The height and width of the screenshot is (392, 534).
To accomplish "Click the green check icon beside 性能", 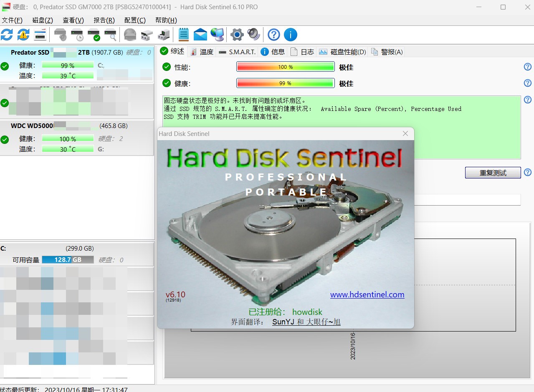I will pyautogui.click(x=167, y=67).
